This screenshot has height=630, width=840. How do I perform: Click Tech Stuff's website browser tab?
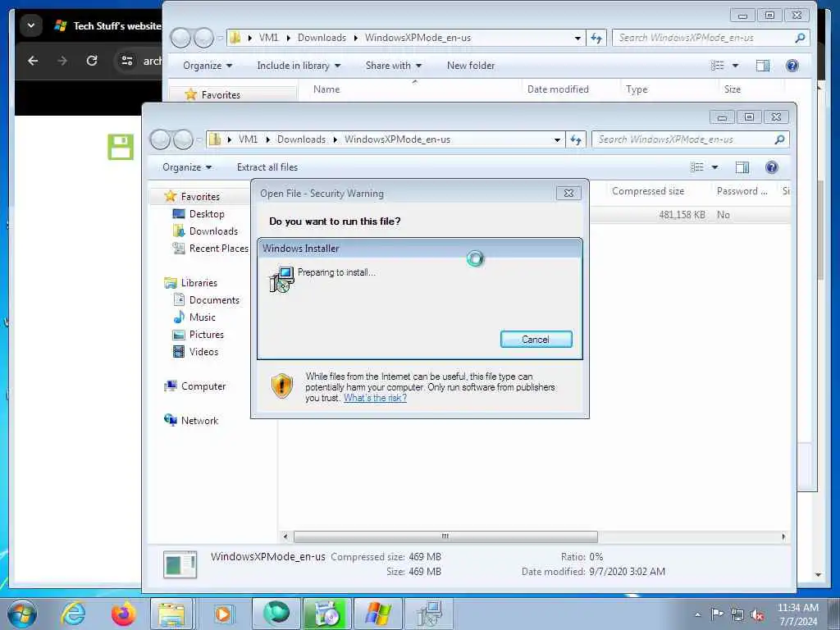(107, 25)
